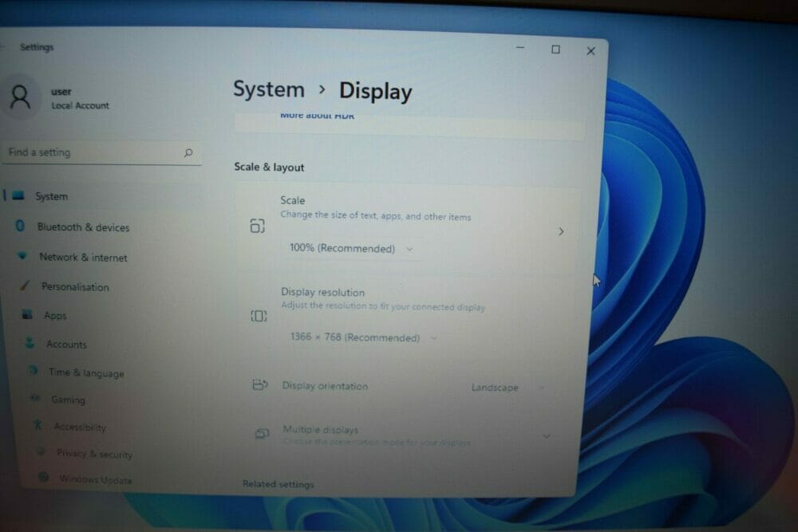
Task: Click the Network & internet icon
Action: point(22,255)
